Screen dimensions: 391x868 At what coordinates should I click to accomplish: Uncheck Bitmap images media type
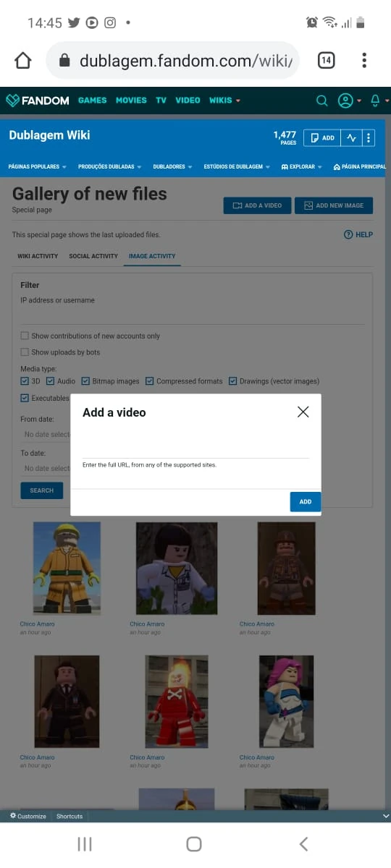click(85, 381)
